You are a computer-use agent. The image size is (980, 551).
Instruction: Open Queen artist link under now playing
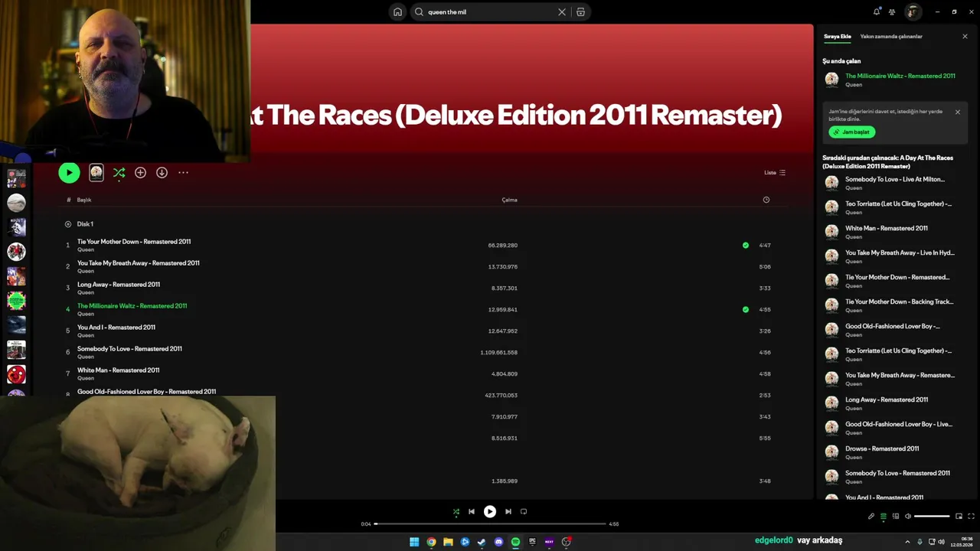tap(853, 85)
